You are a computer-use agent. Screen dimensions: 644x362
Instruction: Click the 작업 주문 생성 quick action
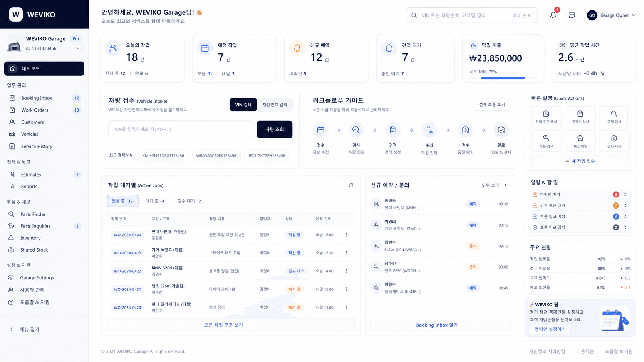[x=546, y=117]
